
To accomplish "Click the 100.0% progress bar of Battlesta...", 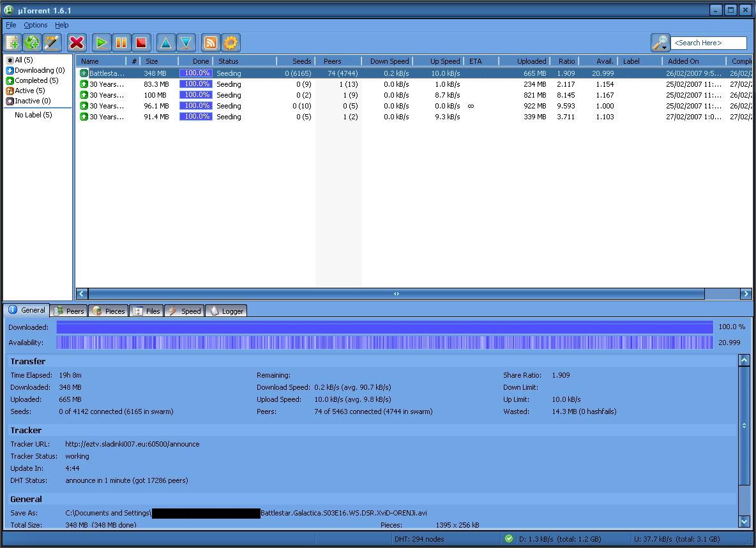I will coord(196,73).
